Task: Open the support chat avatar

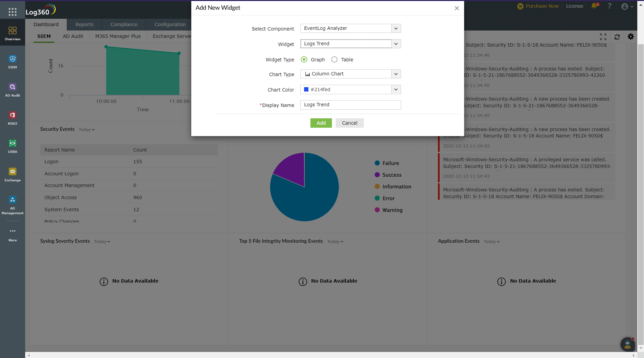Action: coord(627,344)
